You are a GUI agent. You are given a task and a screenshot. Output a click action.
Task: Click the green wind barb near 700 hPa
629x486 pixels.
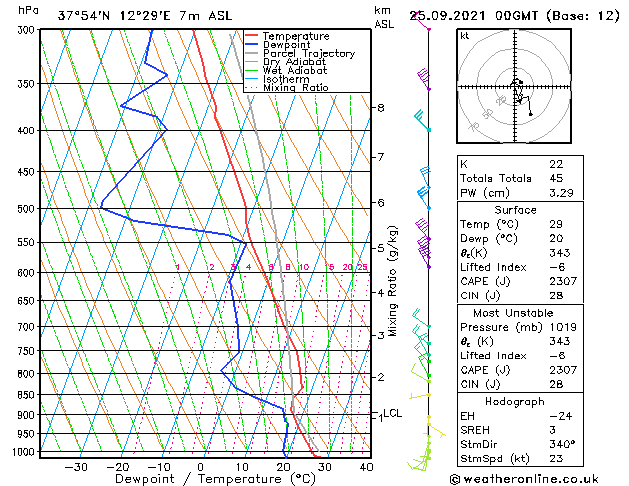coord(421,318)
